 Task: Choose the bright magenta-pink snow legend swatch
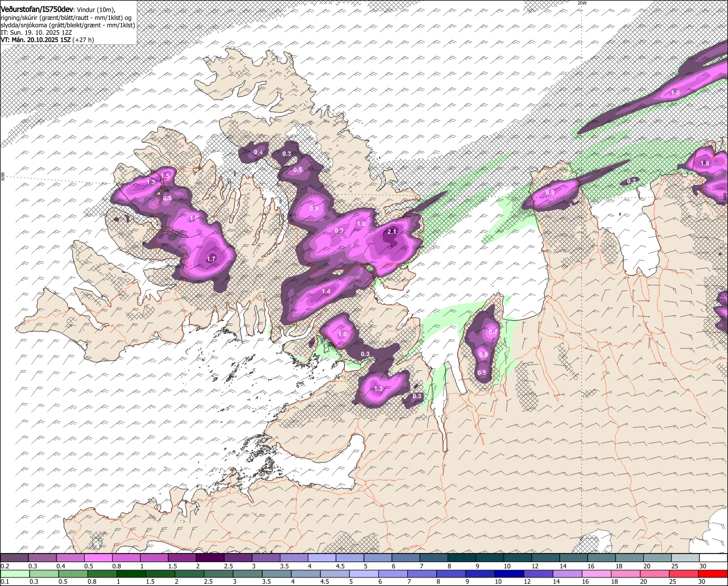tap(98, 558)
